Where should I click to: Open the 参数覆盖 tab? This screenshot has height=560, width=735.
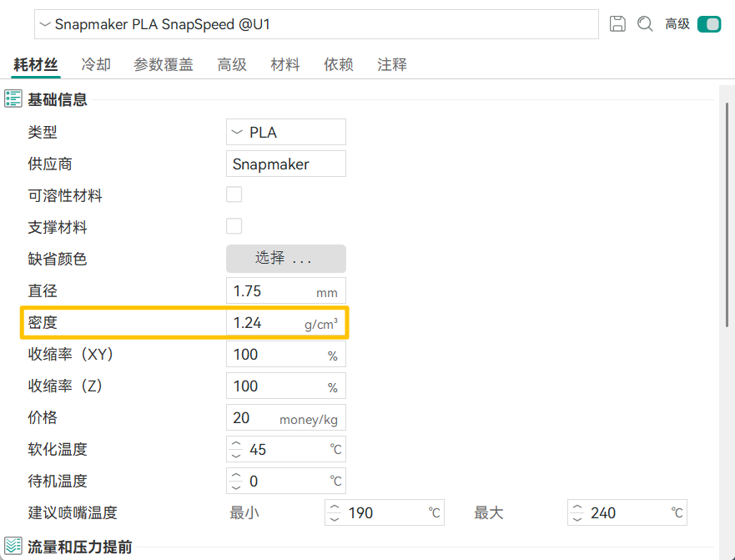point(163,64)
